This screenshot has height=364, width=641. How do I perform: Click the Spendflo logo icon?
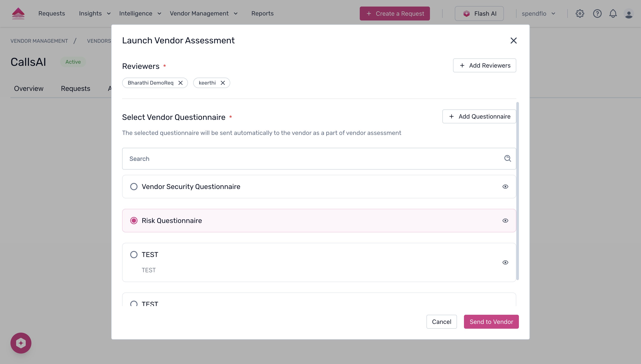(x=18, y=13)
